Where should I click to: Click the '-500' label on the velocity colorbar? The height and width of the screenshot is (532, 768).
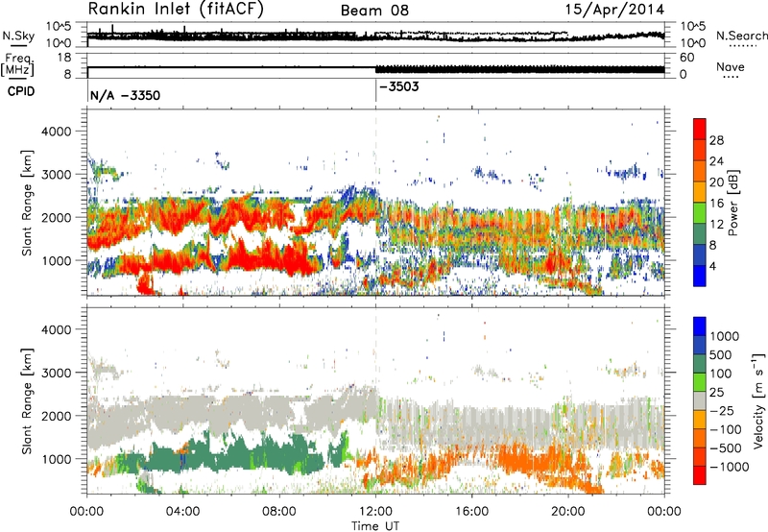pos(726,448)
